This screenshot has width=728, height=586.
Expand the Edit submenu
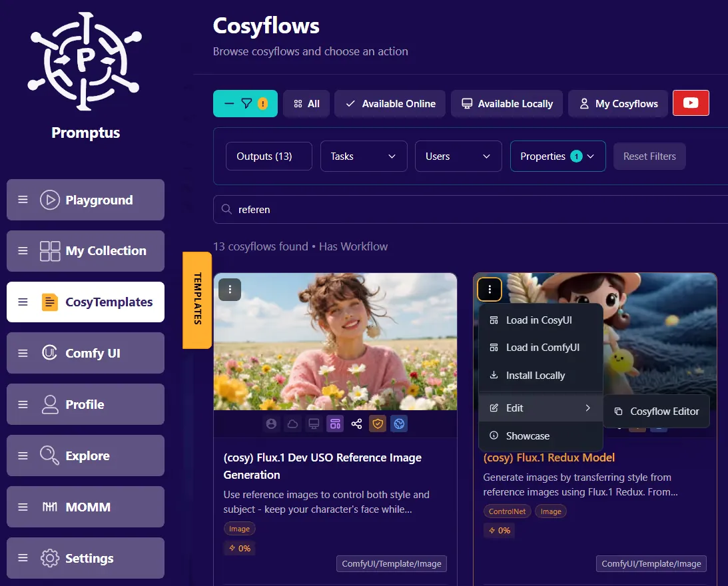click(x=540, y=408)
